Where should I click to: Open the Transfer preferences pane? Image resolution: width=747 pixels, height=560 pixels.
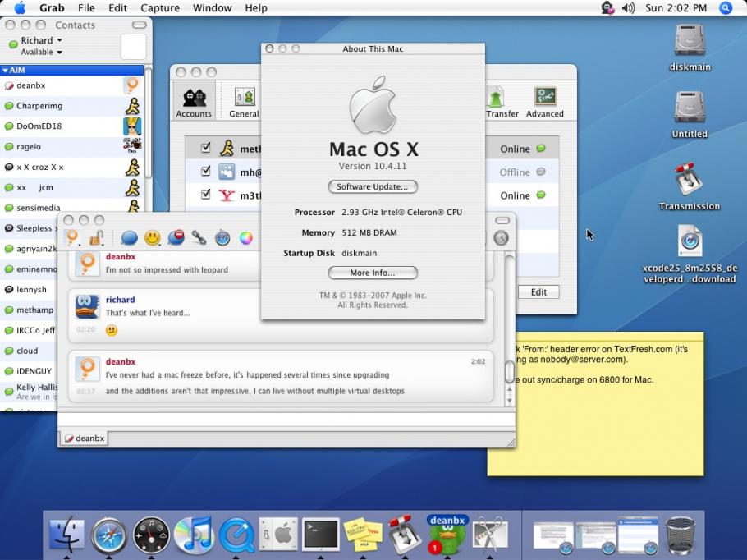[x=502, y=102]
